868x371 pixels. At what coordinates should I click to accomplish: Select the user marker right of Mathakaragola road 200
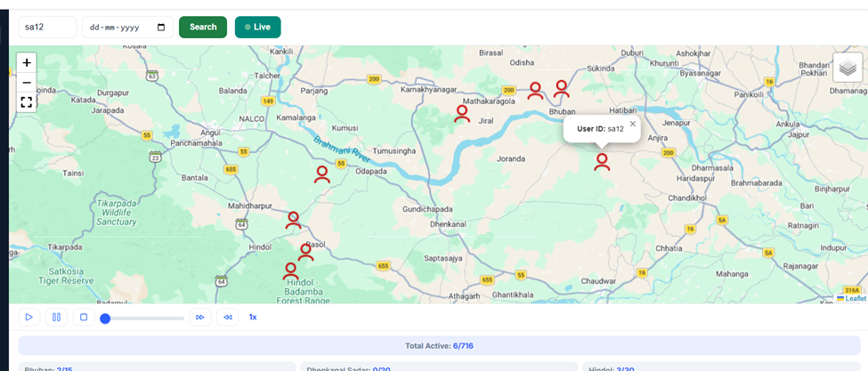click(x=535, y=91)
